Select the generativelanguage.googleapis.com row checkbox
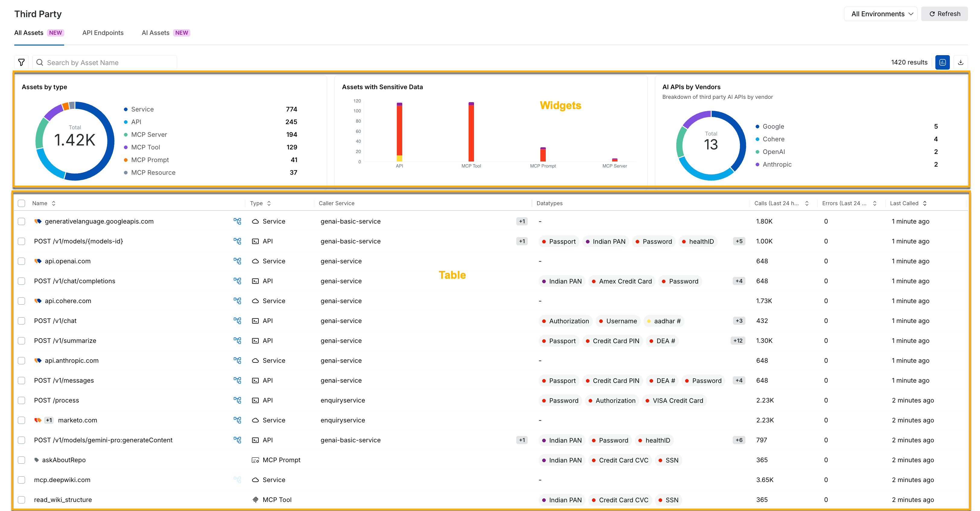This screenshot has width=980, height=511. coord(22,221)
